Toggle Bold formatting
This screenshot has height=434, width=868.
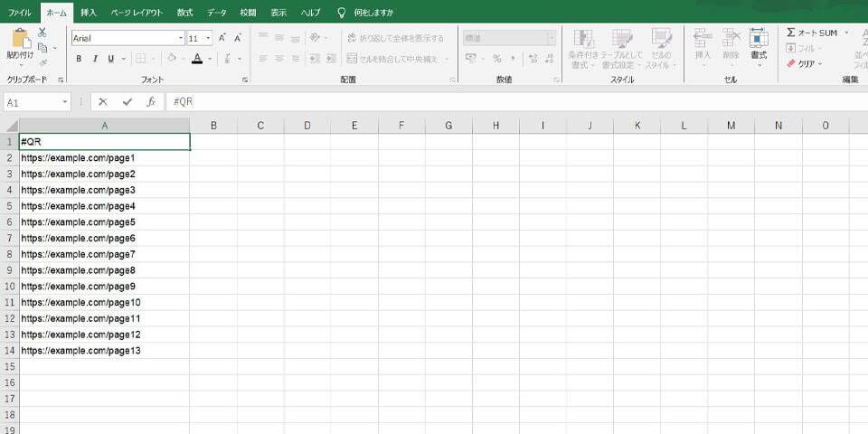coord(79,59)
